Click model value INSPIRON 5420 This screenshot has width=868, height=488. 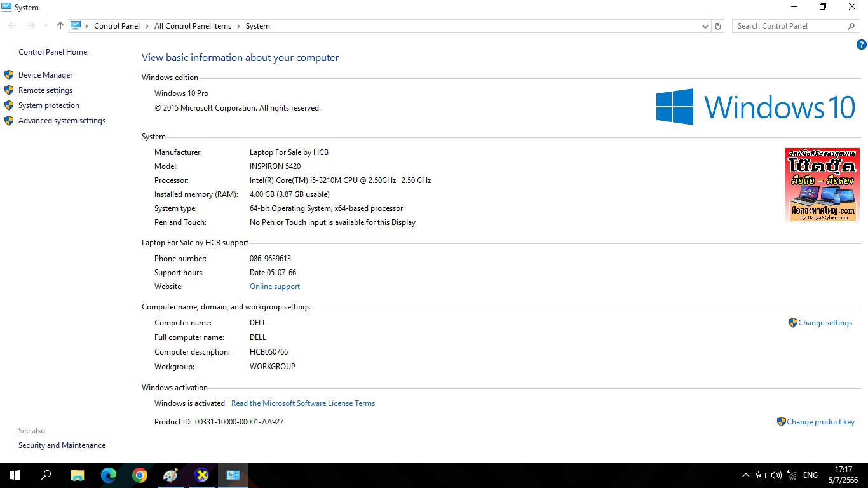[275, 166]
